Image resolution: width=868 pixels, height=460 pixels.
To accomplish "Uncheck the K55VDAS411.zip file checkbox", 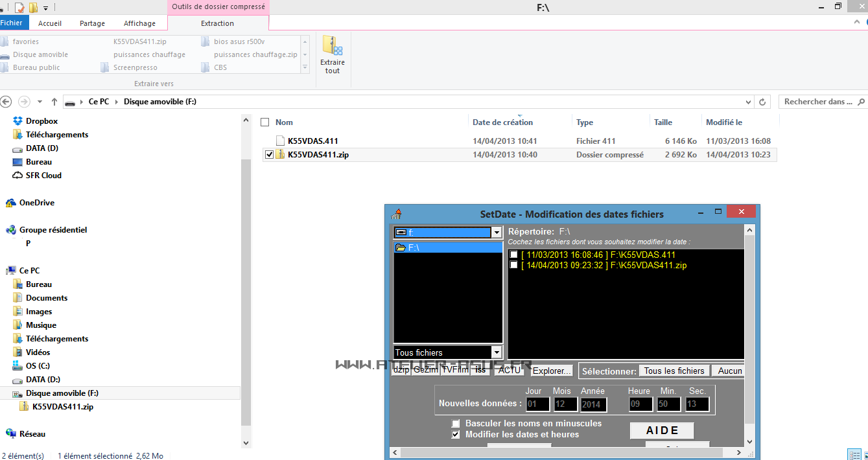I will pyautogui.click(x=269, y=155).
